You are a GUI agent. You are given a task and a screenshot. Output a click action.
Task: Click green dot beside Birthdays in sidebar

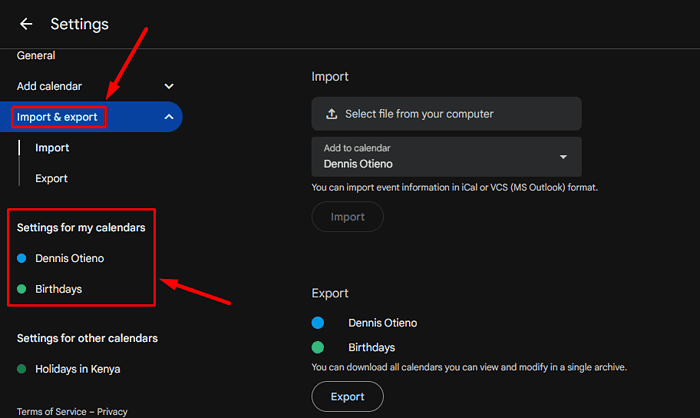[22, 289]
